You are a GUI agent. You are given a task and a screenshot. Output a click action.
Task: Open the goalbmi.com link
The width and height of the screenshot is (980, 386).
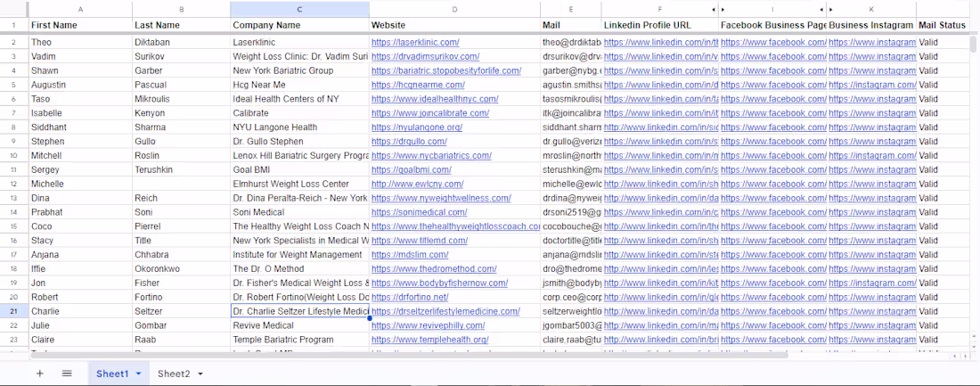412,169
